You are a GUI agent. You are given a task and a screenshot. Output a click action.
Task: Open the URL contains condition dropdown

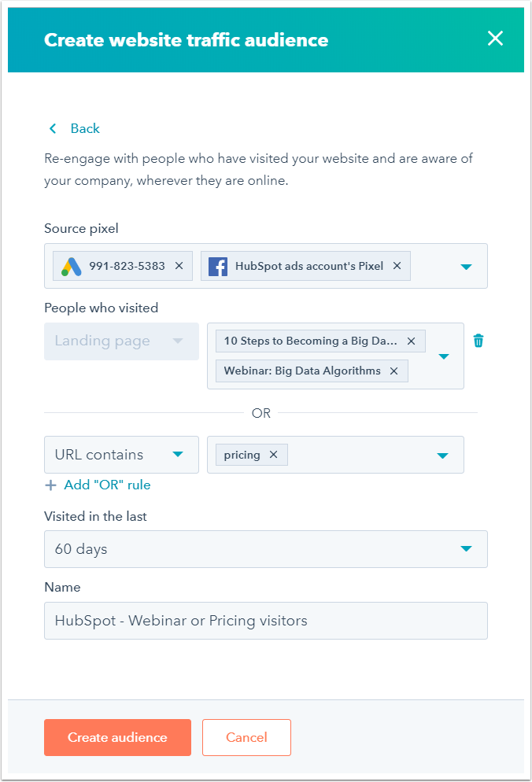click(x=121, y=455)
